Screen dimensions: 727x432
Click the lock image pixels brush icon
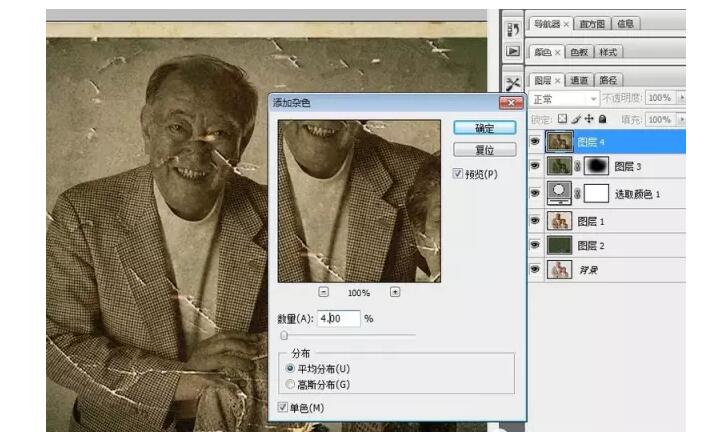tap(578, 119)
